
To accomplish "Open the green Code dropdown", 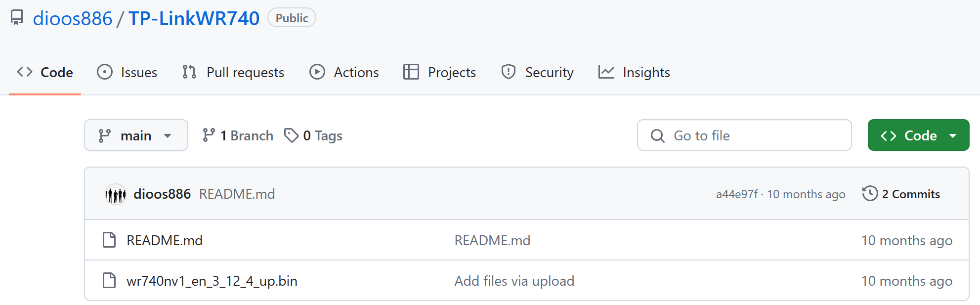I will (918, 135).
